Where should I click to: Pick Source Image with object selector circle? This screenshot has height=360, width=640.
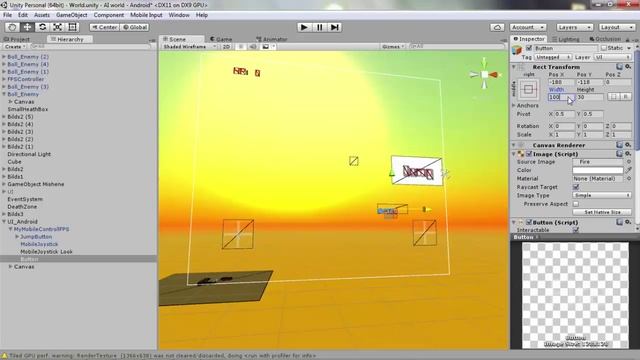pyautogui.click(x=629, y=162)
